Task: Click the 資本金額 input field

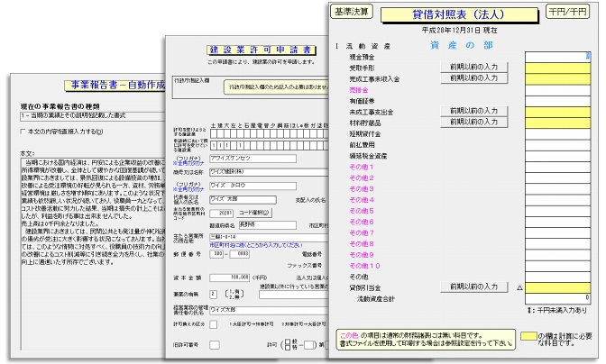Action: (230, 278)
